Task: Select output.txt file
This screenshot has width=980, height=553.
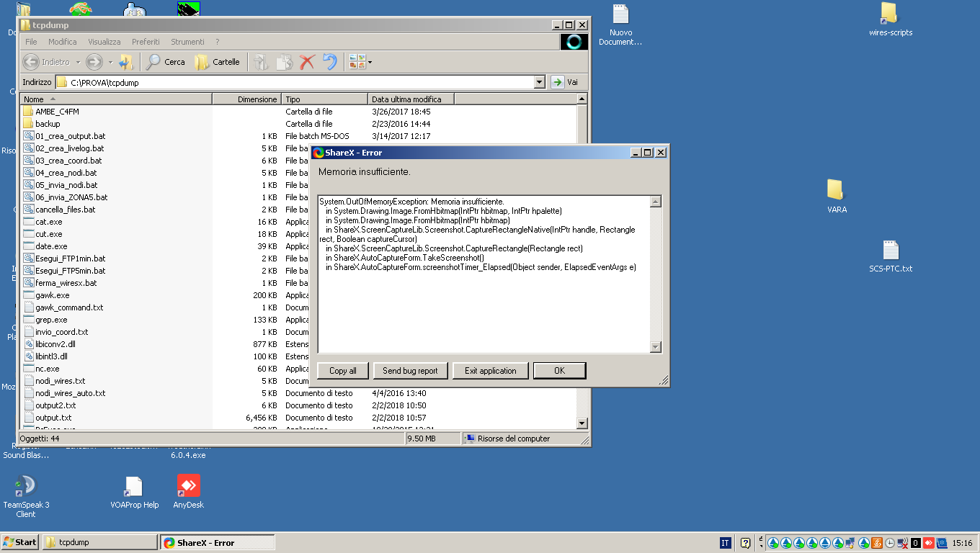Action: (x=47, y=418)
